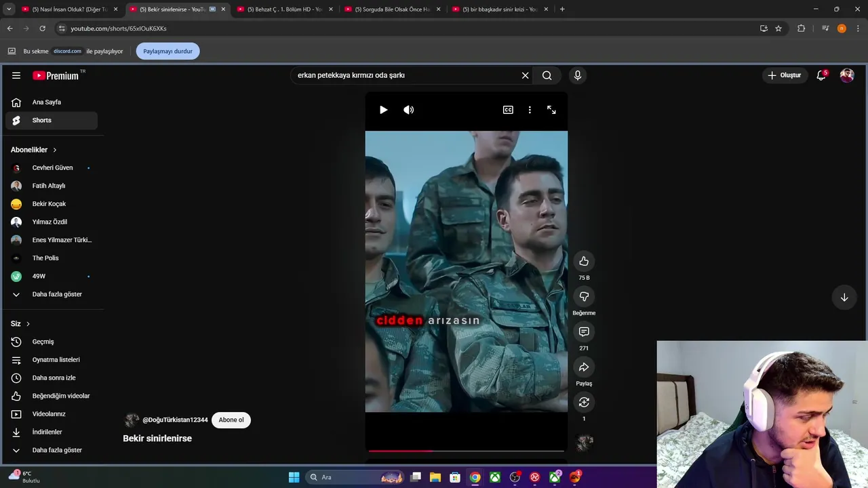The width and height of the screenshot is (868, 488).
Task: Open the Enes Yilmazer Türki... subscription
Action: tap(52, 240)
